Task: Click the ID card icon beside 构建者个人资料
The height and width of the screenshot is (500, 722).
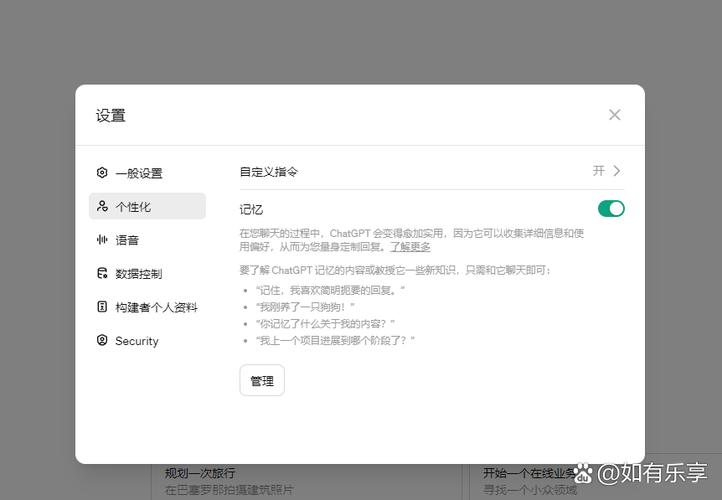Action: (102, 307)
